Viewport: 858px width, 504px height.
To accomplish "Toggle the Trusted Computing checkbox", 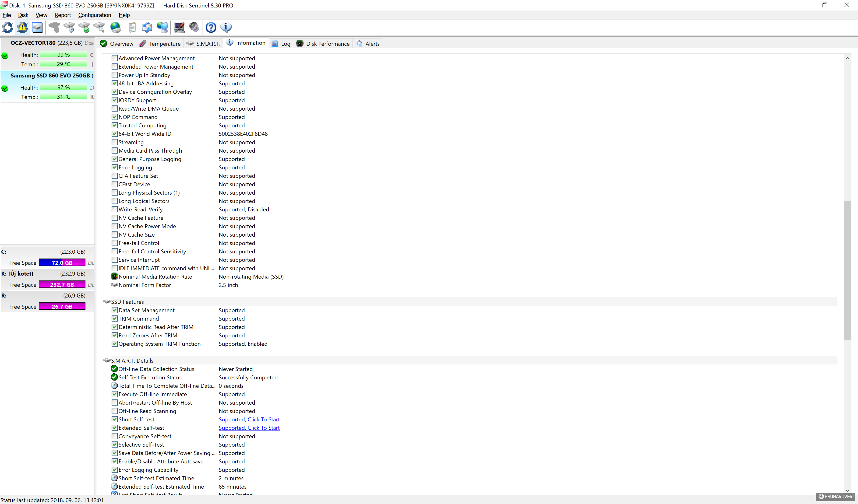I will [115, 125].
